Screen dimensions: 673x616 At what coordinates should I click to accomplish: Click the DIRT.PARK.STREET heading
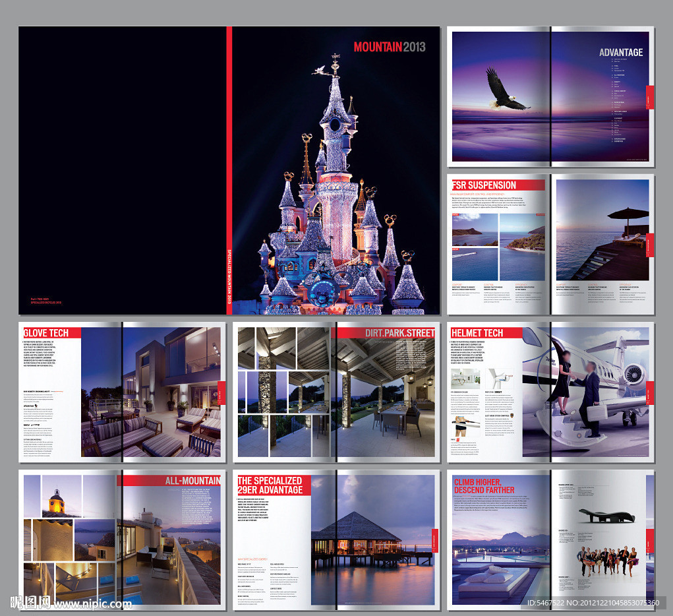[x=399, y=333]
